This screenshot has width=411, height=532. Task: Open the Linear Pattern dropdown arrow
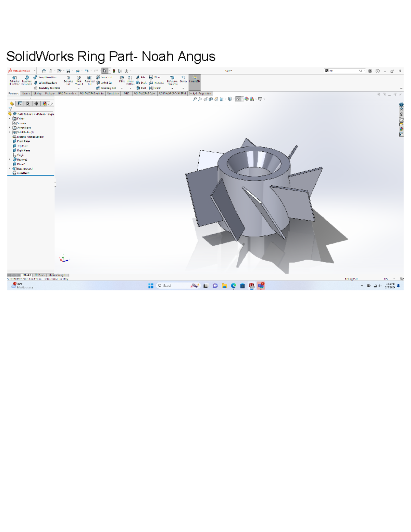130,88
